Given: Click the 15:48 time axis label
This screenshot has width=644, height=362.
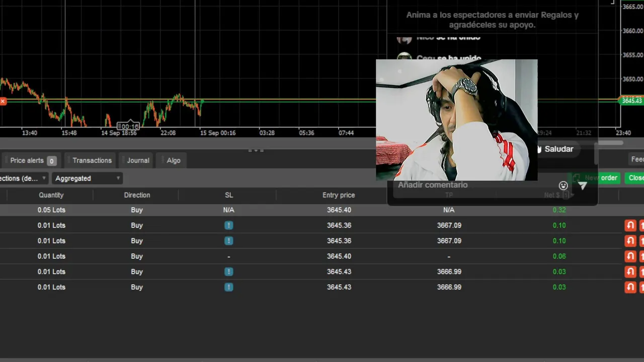Looking at the screenshot, I should [x=69, y=133].
